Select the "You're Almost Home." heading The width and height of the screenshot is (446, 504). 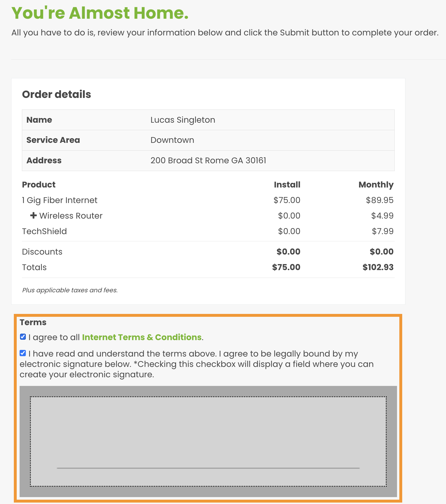(100, 13)
